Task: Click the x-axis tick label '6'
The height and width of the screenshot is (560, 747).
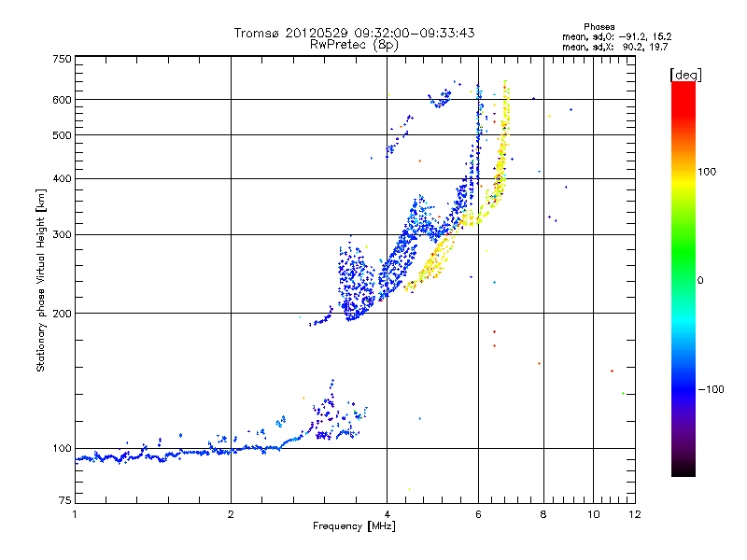Action: (x=478, y=514)
